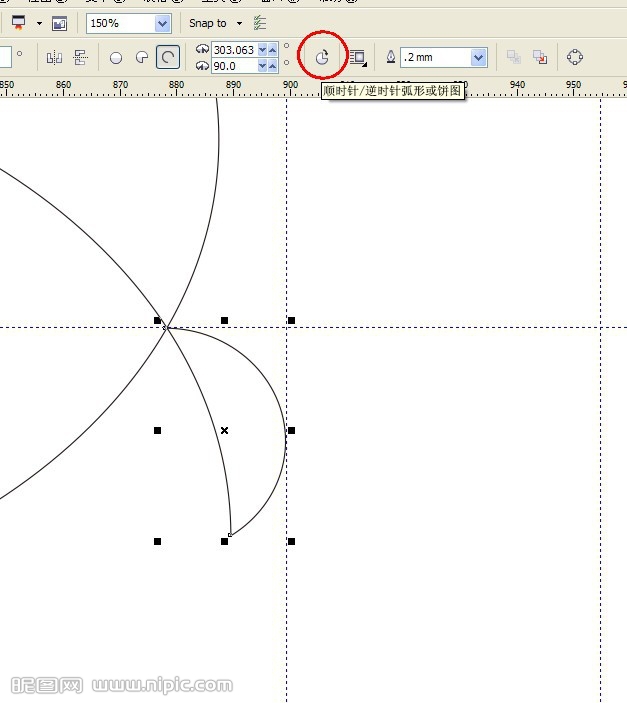Viewport: 627px width, 703px height.
Task: Open the Options checklist icon
Action: pyautogui.click(x=260, y=23)
